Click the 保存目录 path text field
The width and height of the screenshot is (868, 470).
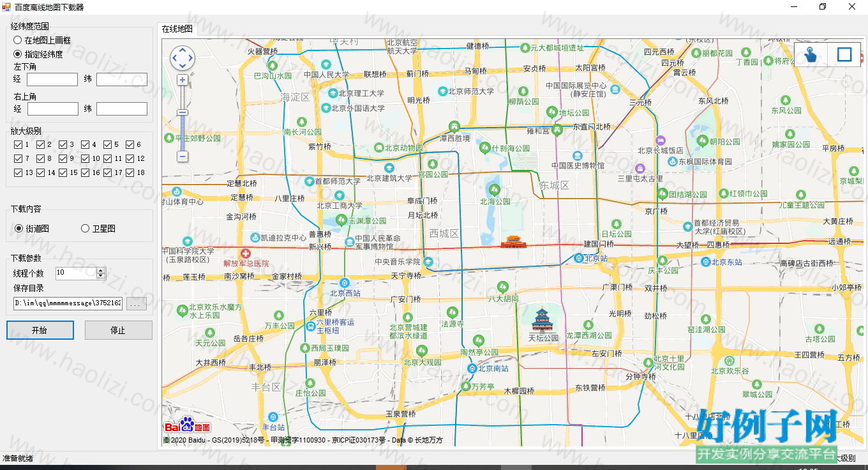(68, 304)
